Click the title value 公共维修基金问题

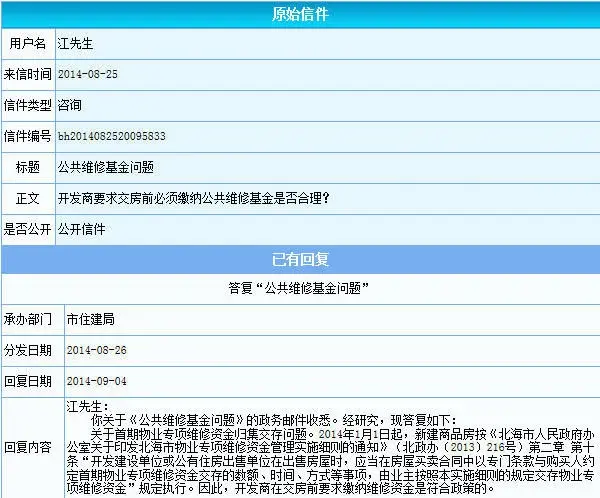[106, 167]
